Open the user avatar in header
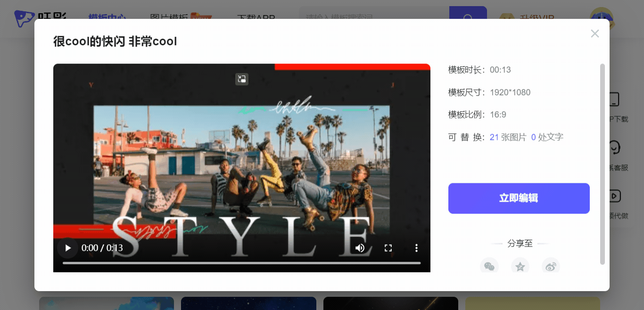This screenshot has width=644, height=310. pyautogui.click(x=601, y=19)
